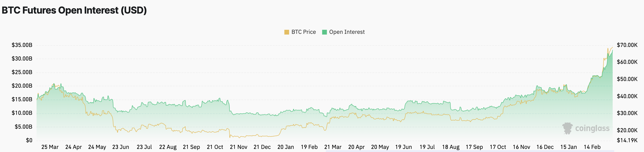Click the BTC Futures Open Interest title
This screenshot has height=152, width=644.
(74, 10)
